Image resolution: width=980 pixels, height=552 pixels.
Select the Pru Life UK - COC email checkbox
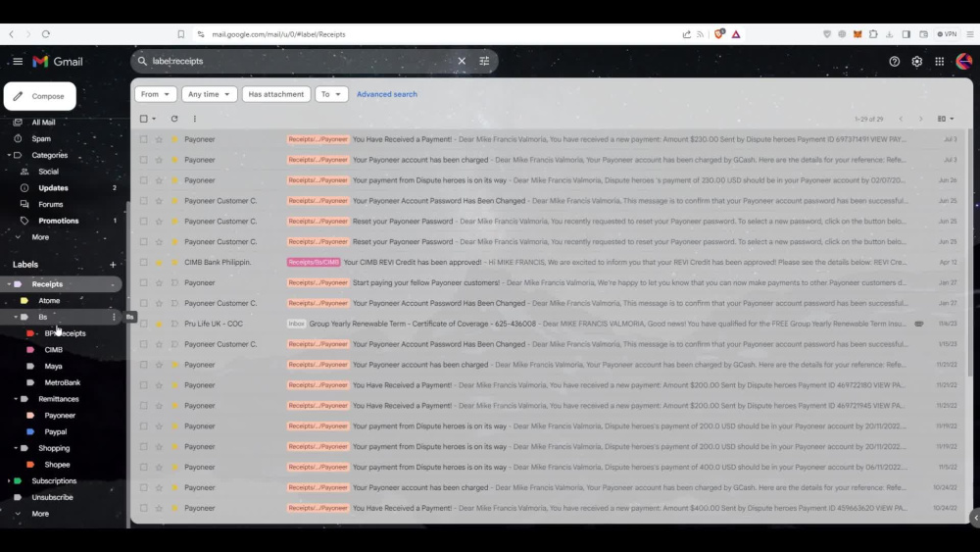point(144,324)
